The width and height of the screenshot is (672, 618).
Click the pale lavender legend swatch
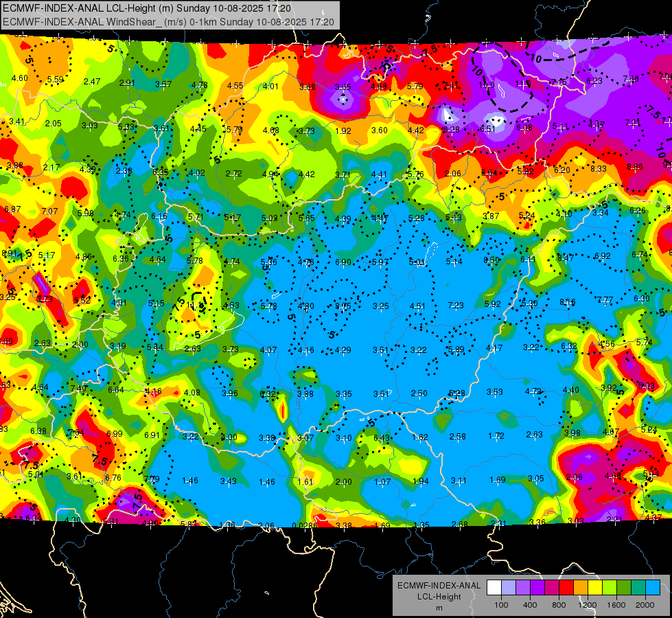tap(509, 588)
